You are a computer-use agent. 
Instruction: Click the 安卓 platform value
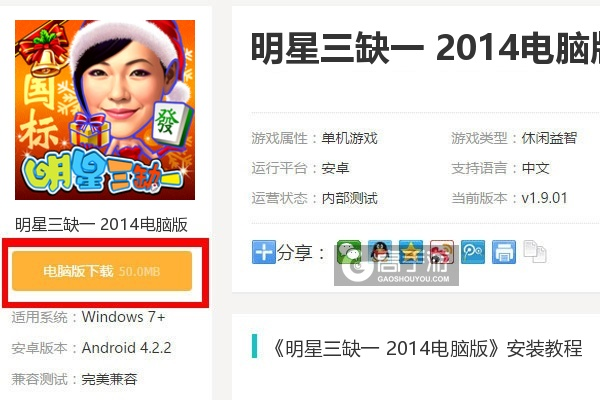pos(335,168)
